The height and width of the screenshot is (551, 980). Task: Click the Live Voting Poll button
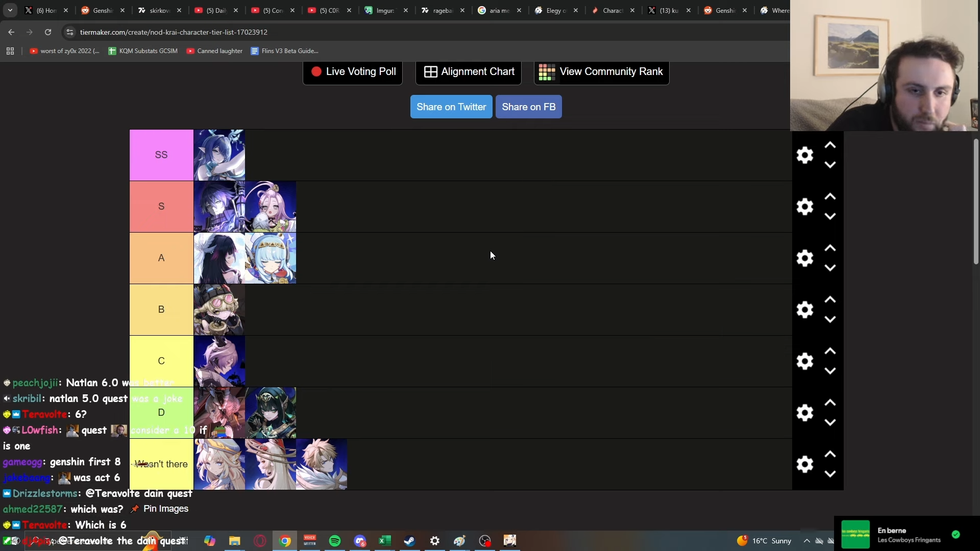tap(353, 72)
